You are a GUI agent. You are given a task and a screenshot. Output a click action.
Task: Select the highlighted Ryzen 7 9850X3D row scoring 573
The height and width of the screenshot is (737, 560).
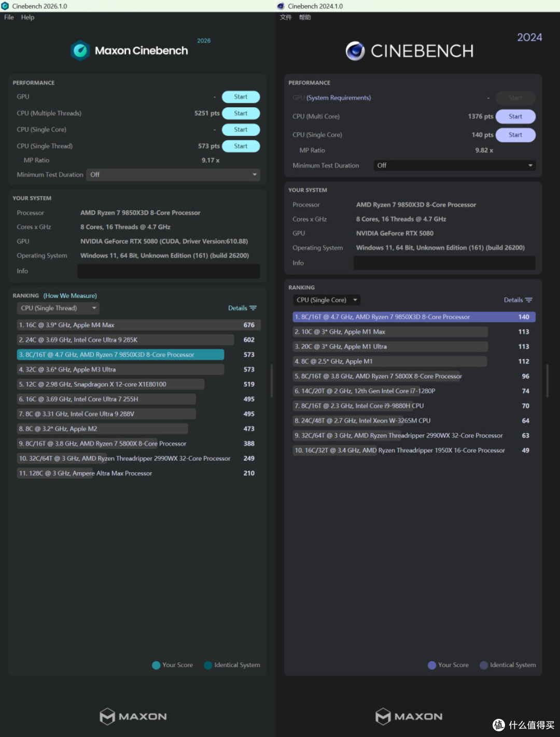pyautogui.click(x=138, y=355)
